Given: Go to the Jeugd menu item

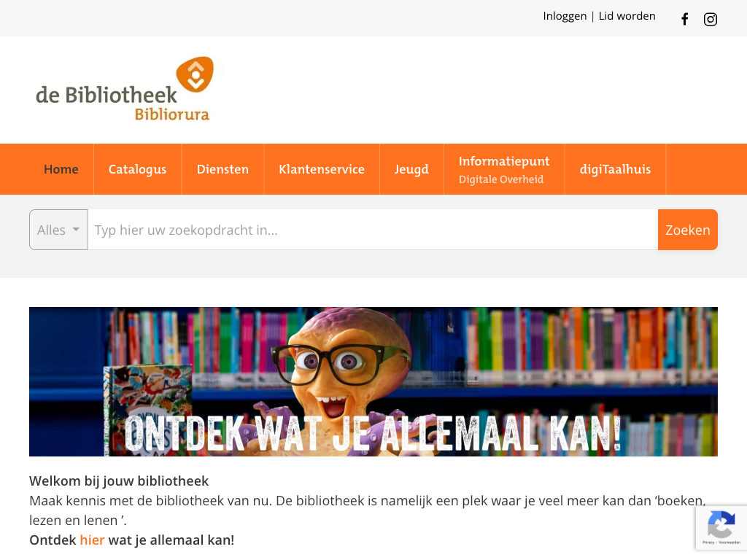Looking at the screenshot, I should click(x=411, y=169).
